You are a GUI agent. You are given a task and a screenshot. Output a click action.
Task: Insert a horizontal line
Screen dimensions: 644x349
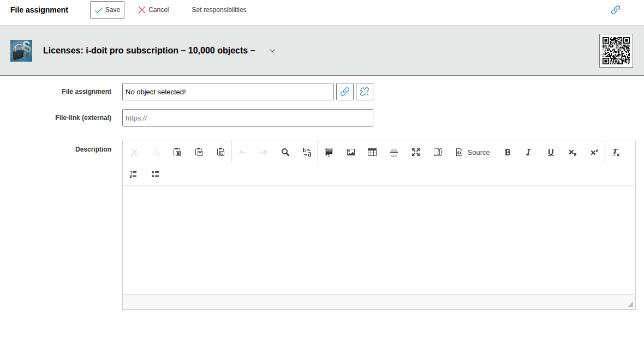tap(394, 152)
